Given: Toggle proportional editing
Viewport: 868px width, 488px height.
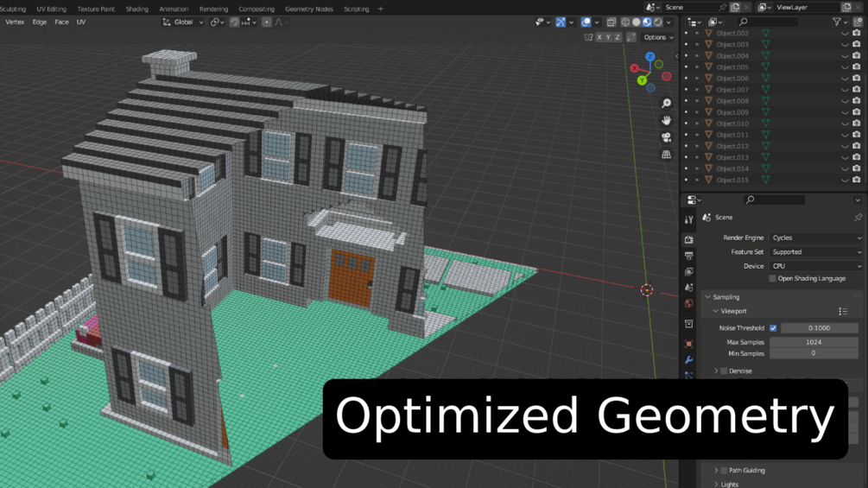Looking at the screenshot, I should point(267,22).
